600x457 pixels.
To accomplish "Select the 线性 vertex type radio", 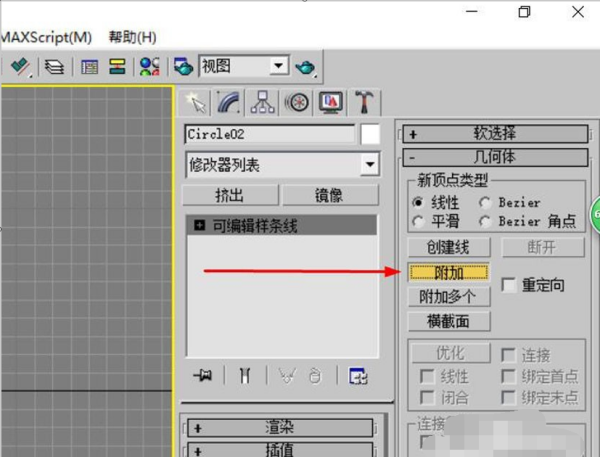I will tap(418, 202).
